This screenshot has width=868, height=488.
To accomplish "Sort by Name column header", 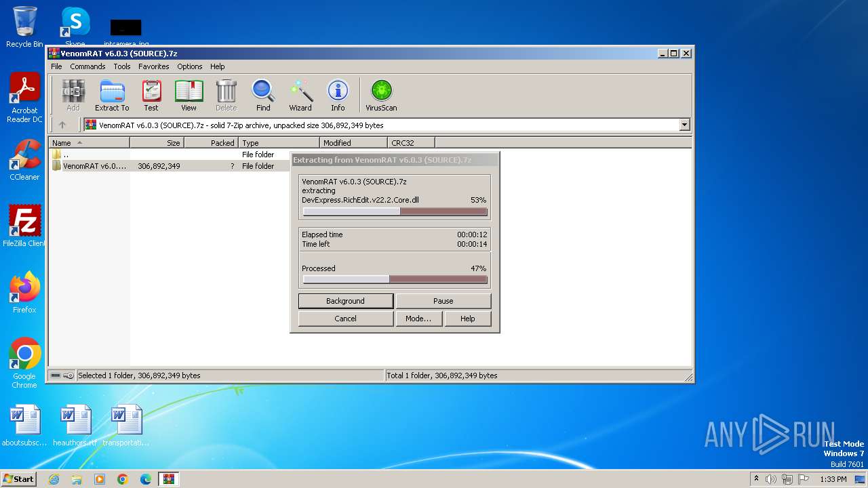I will (89, 143).
